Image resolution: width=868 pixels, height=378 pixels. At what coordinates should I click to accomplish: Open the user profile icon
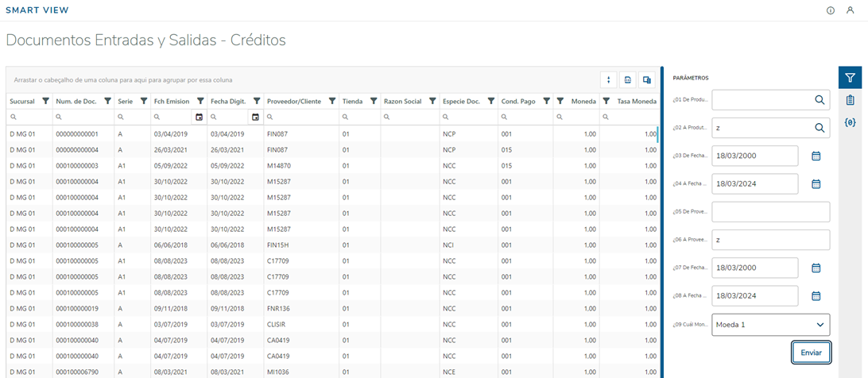[851, 10]
